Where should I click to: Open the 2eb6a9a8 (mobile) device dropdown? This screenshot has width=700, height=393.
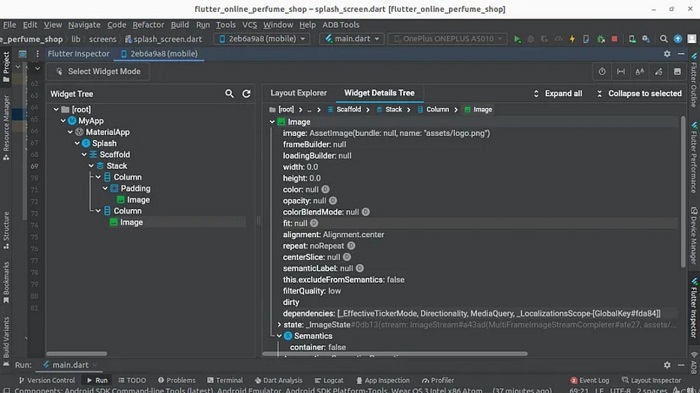tap(262, 39)
